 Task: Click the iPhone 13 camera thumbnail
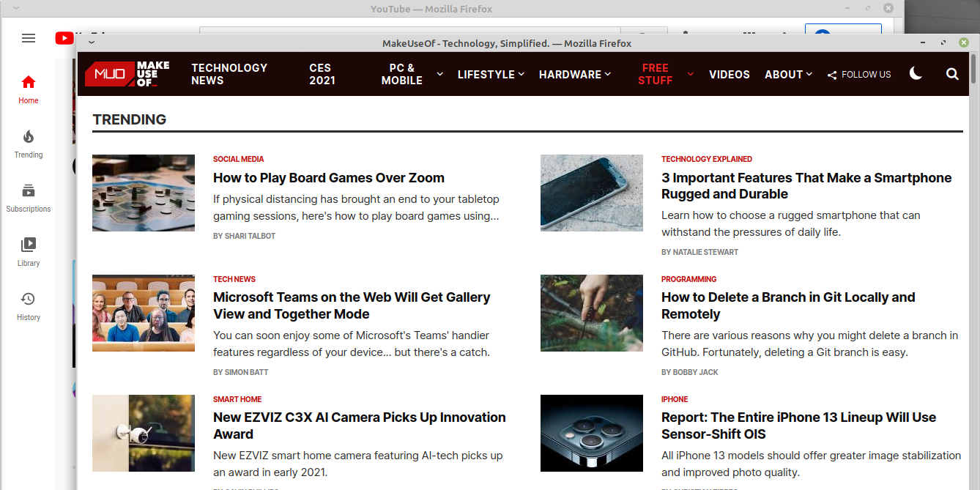[591, 433]
